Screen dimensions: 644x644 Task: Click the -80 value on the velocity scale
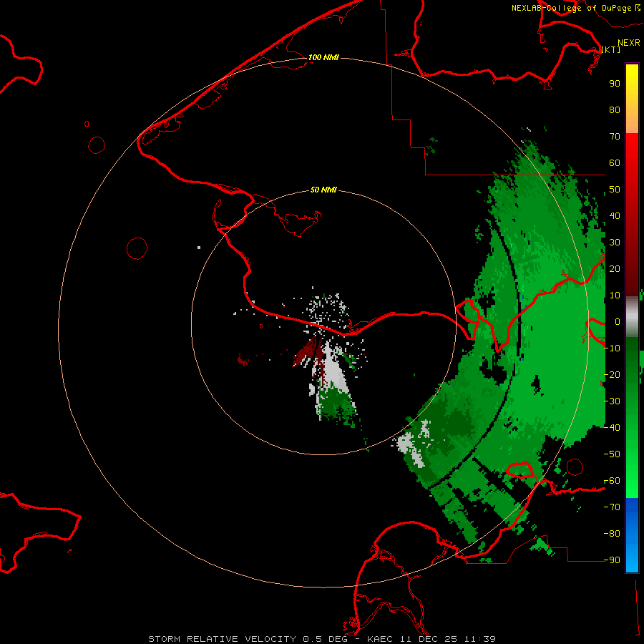coord(612,534)
